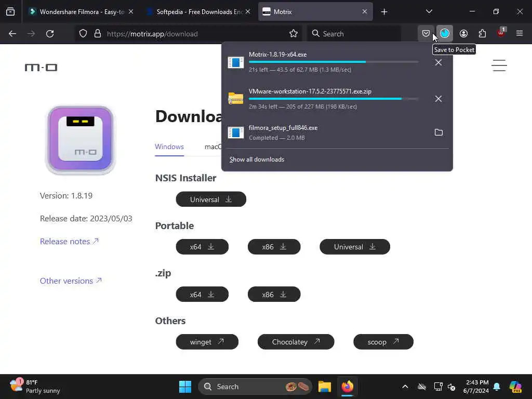Click the Save to Pocket icon
532x399 pixels.
tap(426, 33)
